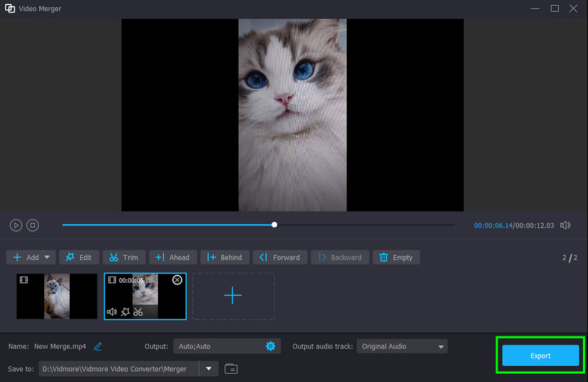The height and width of the screenshot is (382, 588).
Task: Click the 2 / 2 clip counter
Action: click(570, 258)
